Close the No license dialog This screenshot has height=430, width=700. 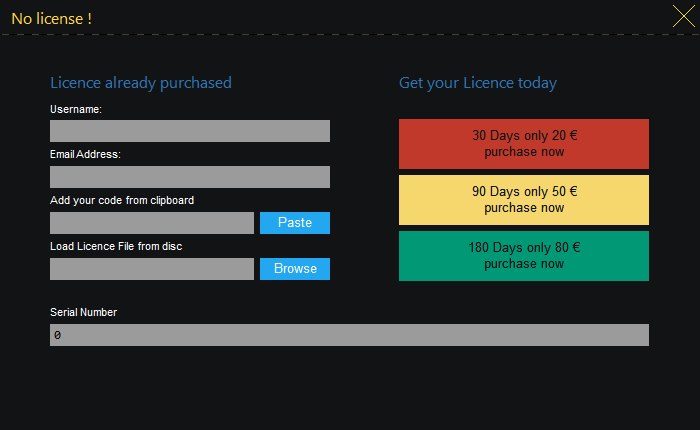(682, 15)
